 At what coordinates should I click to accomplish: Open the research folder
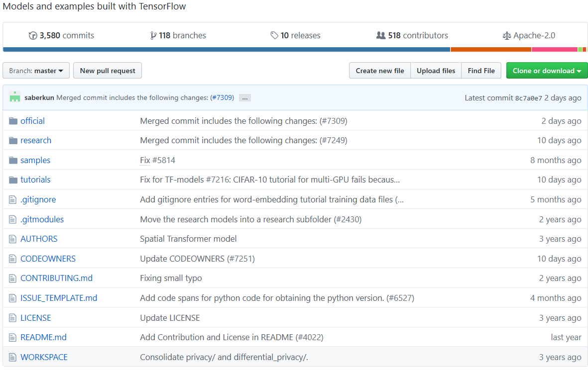[x=36, y=140]
